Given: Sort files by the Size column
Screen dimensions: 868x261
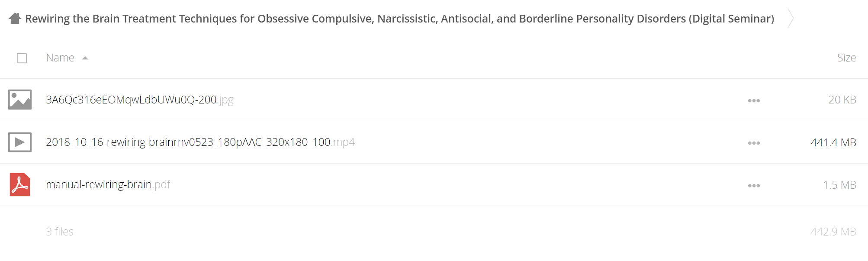Looking at the screenshot, I should [846, 58].
